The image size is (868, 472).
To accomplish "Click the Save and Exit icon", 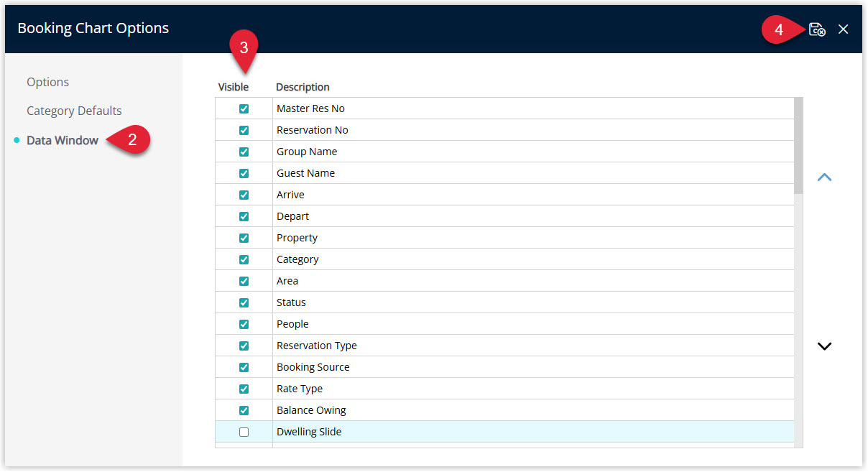I will tap(817, 29).
